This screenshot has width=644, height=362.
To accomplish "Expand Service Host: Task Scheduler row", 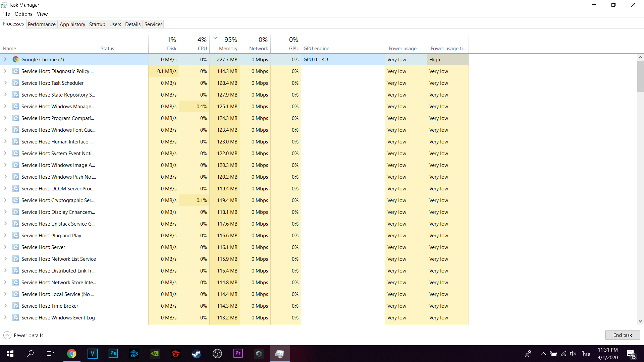I will tap(5, 83).
